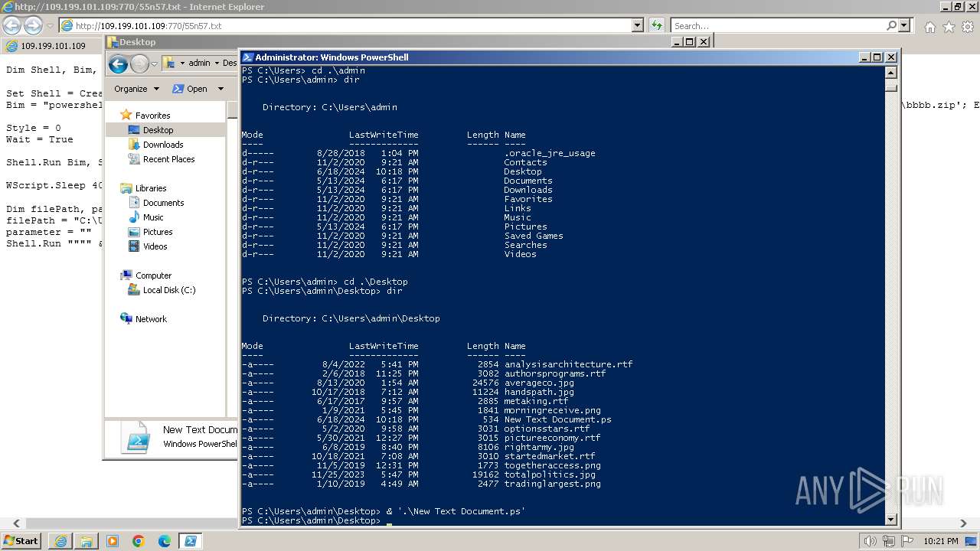Maximize the PowerShell window
The height and width of the screenshot is (551, 980).
pos(877,57)
